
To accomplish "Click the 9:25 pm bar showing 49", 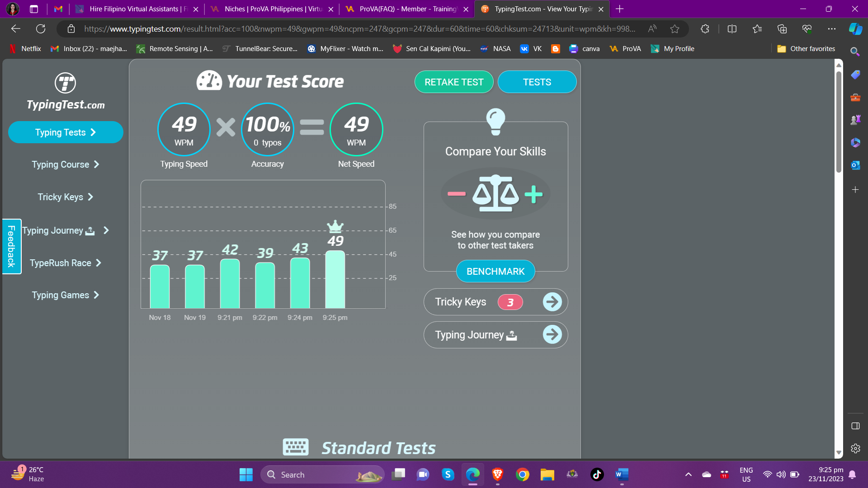I will click(335, 279).
